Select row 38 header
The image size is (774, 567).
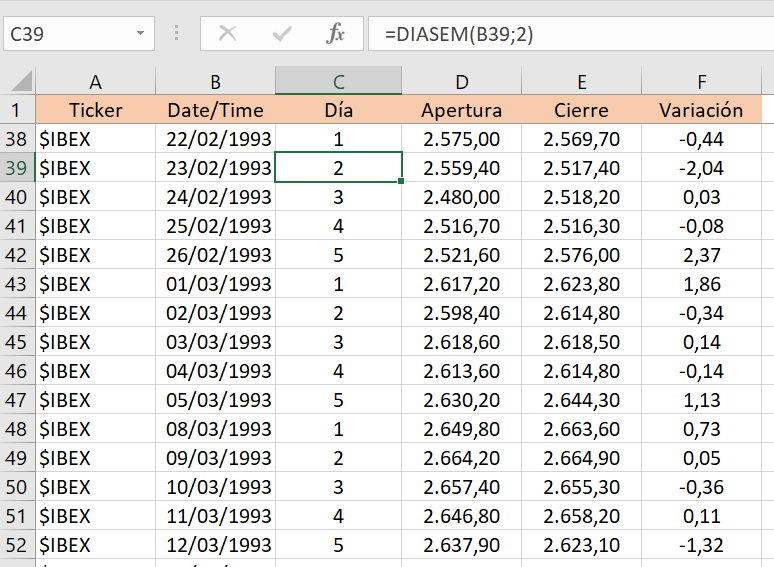[x=17, y=139]
